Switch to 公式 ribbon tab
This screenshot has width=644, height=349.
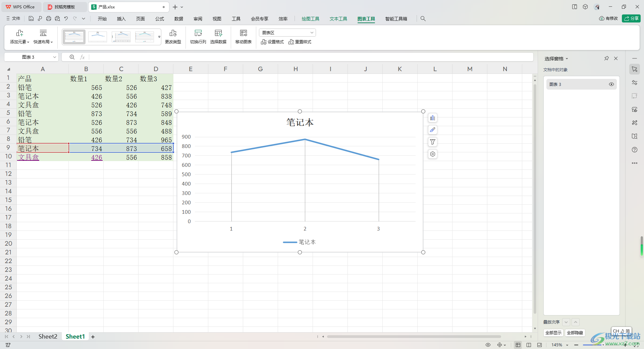(160, 19)
